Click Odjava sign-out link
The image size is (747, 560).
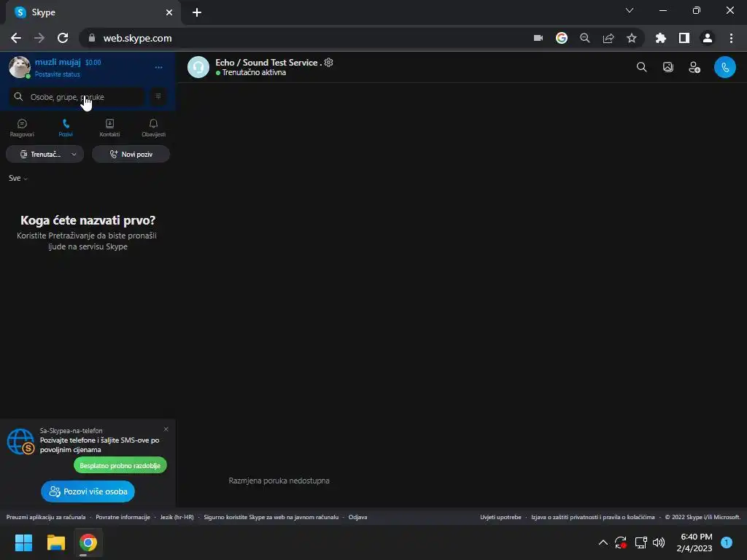click(357, 517)
